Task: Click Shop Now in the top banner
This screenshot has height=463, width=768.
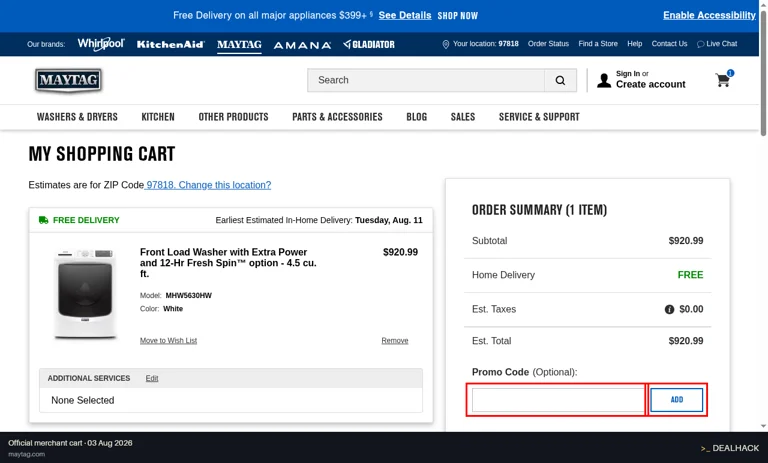Action: pos(457,16)
